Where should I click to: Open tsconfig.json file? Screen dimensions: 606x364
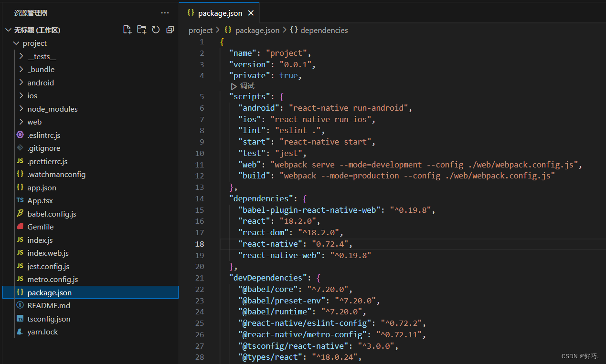coord(49,319)
